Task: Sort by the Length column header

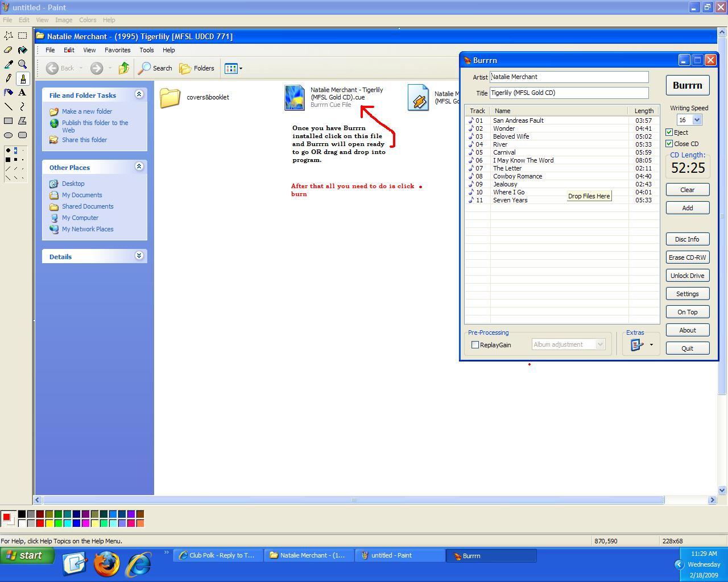Action: 644,111
